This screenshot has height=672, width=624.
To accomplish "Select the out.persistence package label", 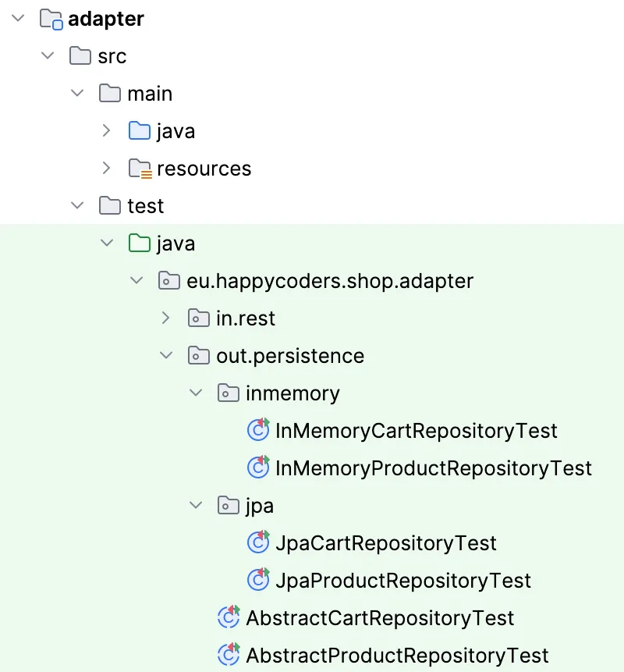I will click(x=290, y=357).
